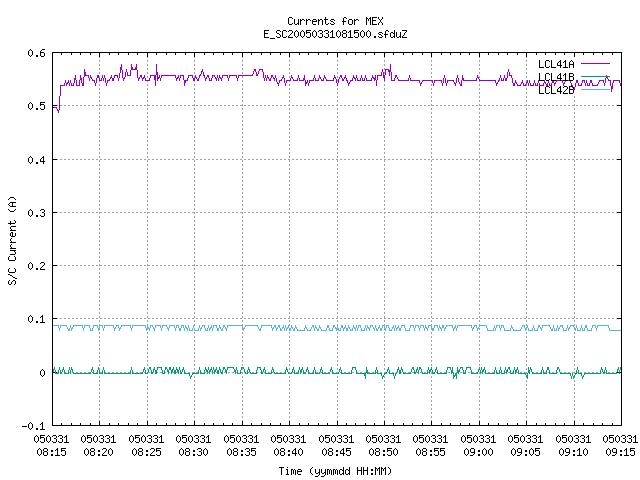Screen dimensions: 640x480
Task: Click the light blue LCL42B legend line sample
Action: [596, 89]
